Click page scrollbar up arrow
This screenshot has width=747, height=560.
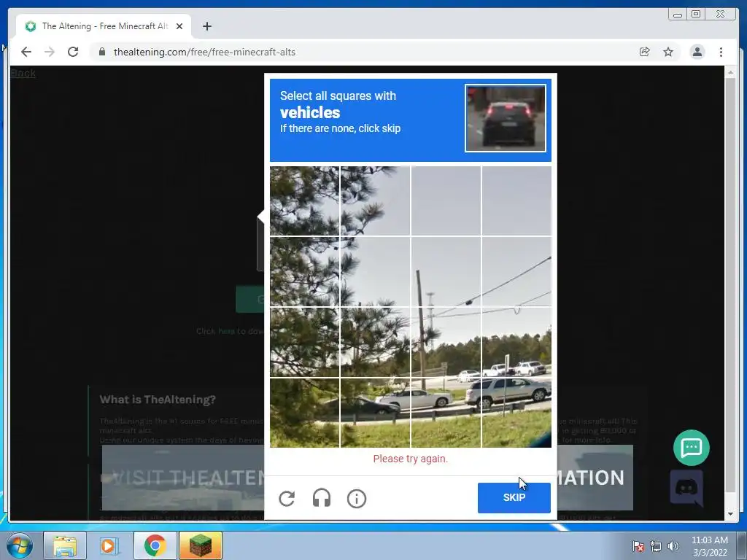[x=730, y=73]
